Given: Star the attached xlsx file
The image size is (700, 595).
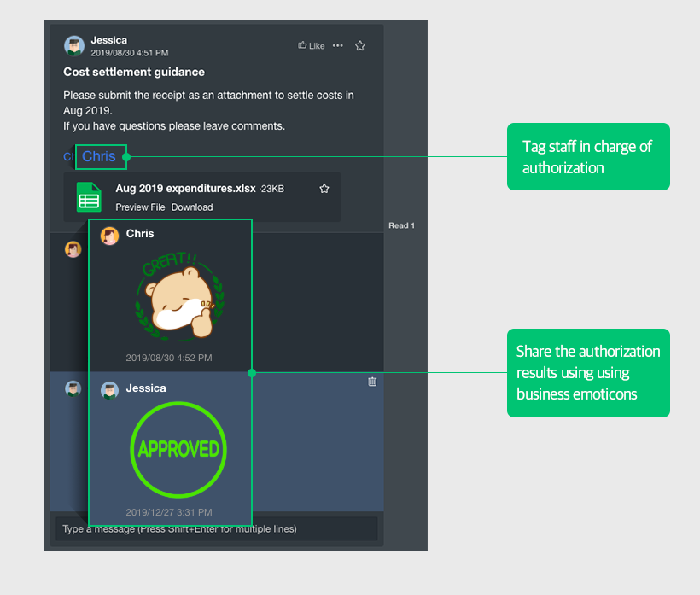Looking at the screenshot, I should click(324, 189).
